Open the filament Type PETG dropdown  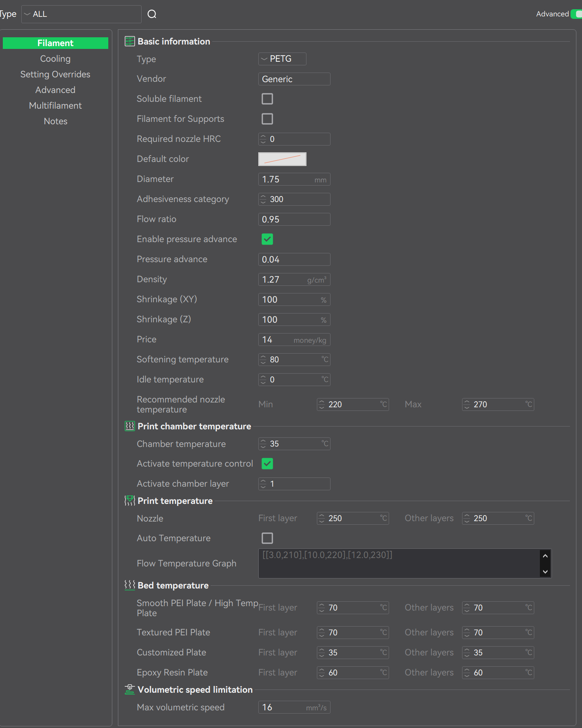coord(282,59)
